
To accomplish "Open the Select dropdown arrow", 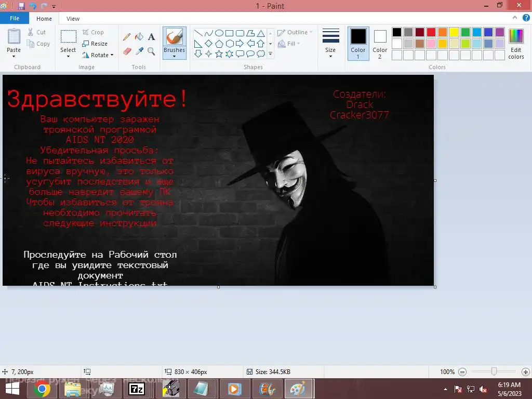I will coord(68,56).
